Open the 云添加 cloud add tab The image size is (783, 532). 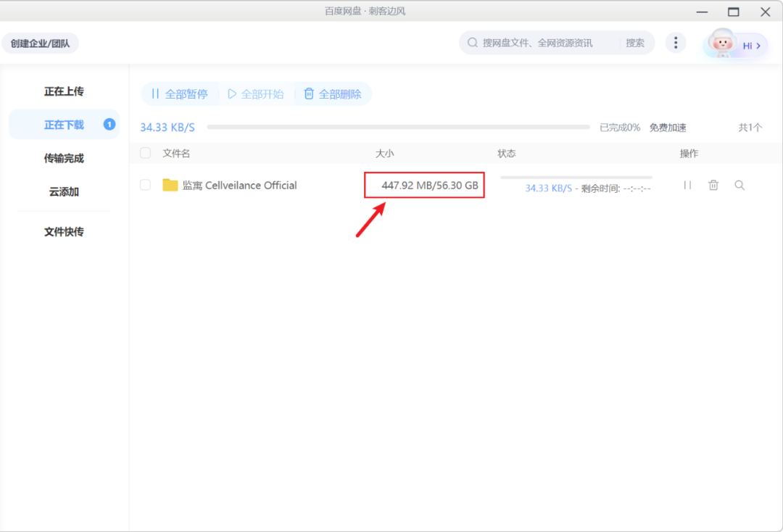point(64,191)
